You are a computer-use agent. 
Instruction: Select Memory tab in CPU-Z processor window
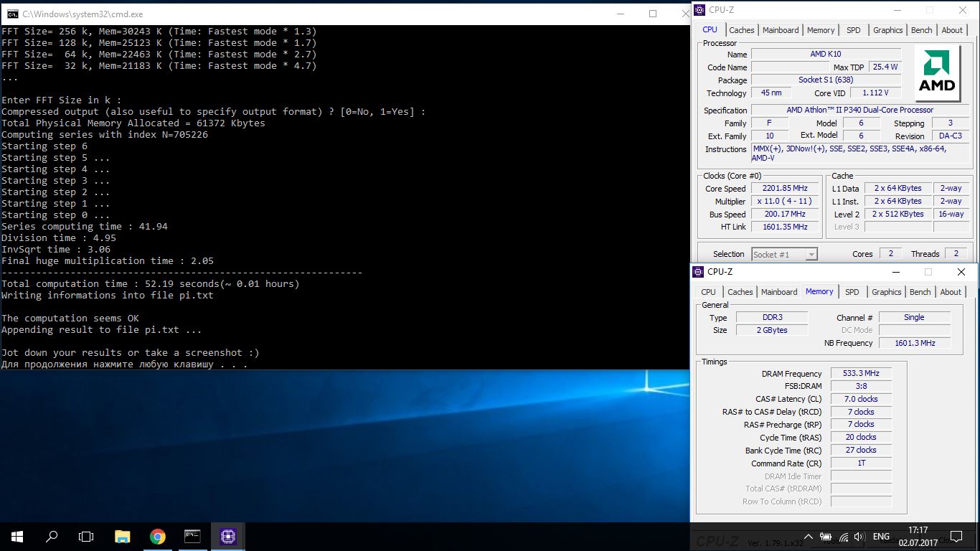pos(821,30)
